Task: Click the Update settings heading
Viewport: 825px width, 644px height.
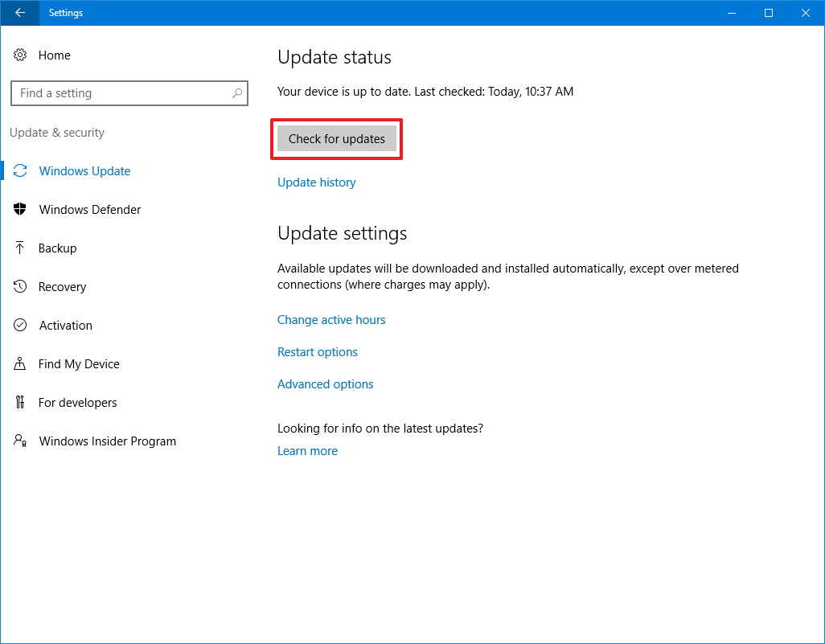Action: [342, 233]
